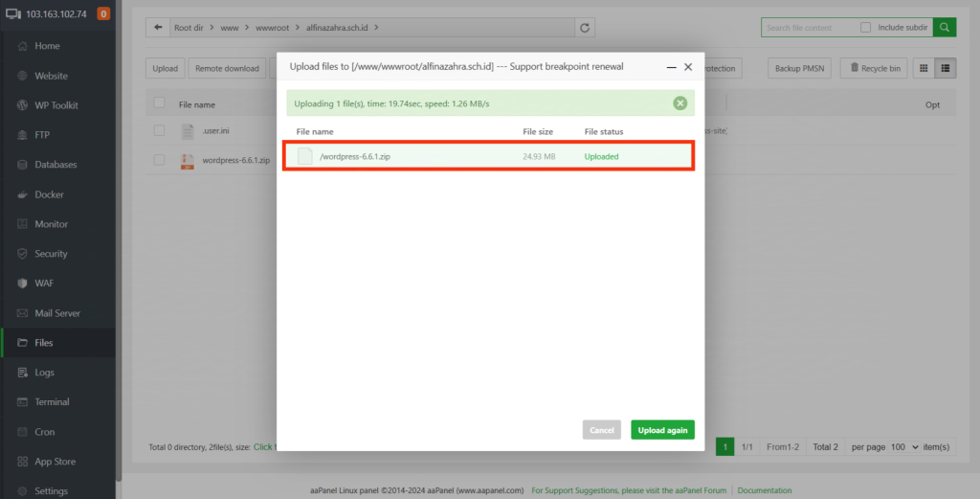Viewport: 980px width, 499px height.
Task: Click the green dismiss icon on upload status bar
Action: (x=679, y=103)
